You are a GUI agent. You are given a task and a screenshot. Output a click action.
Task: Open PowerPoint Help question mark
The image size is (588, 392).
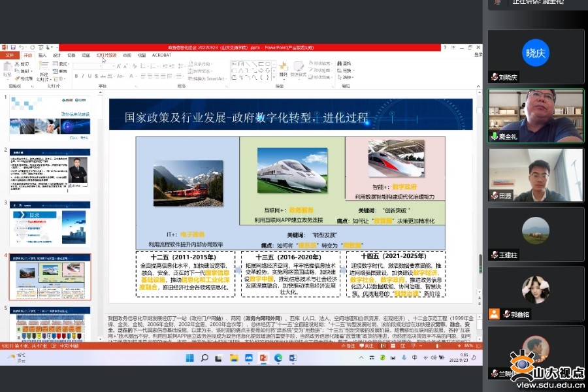(x=445, y=47)
